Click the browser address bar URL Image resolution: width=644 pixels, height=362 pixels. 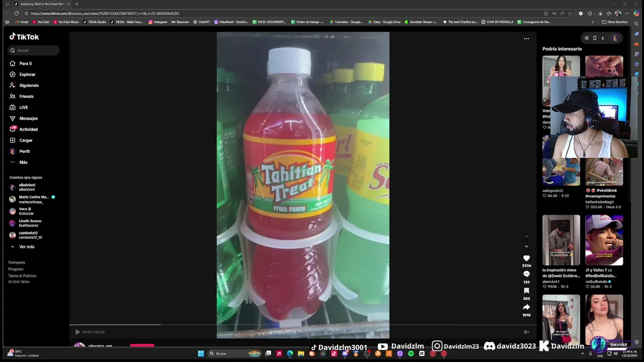pyautogui.click(x=105, y=14)
